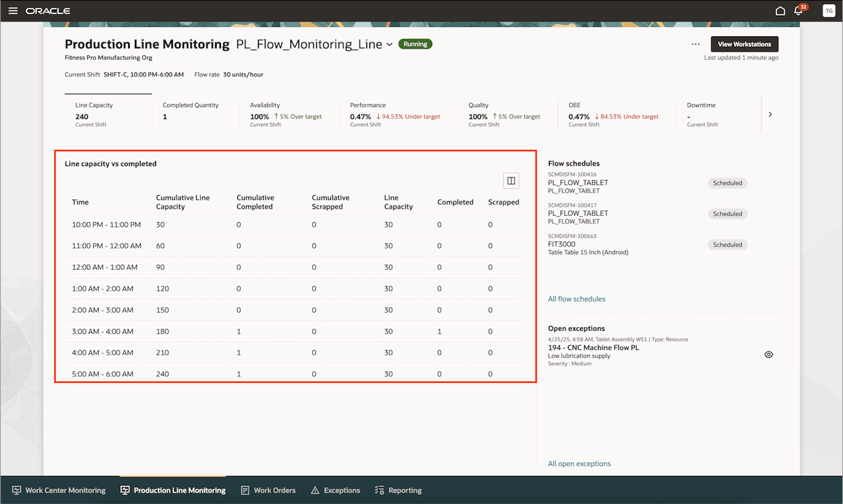View exception details with eye icon
This screenshot has width=843, height=504.
tap(768, 354)
